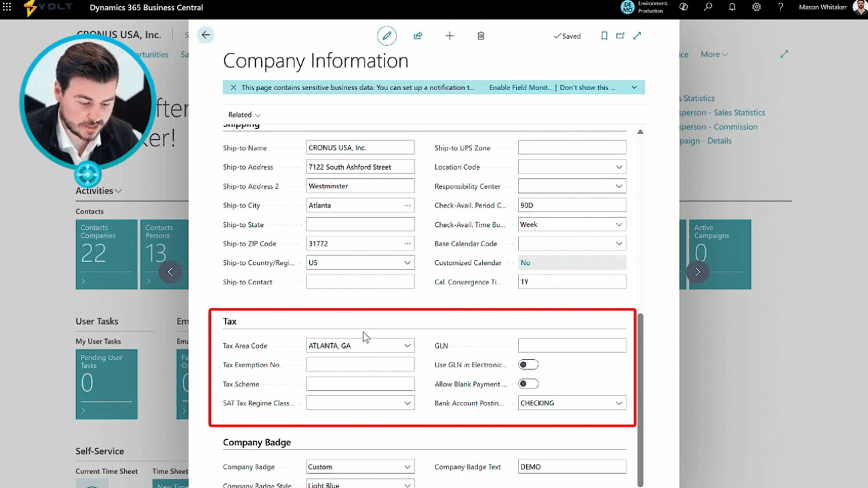868x488 pixels.
Task: Open the search magnifier in top bar
Action: point(708,7)
